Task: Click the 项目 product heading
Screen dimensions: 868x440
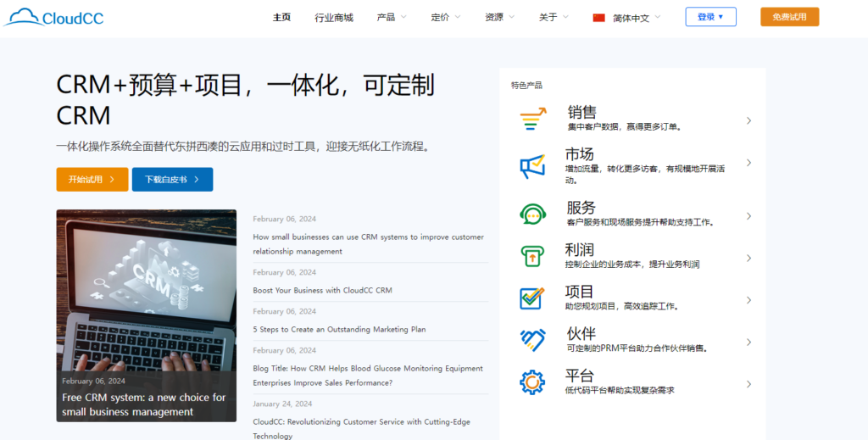Action: click(x=580, y=292)
